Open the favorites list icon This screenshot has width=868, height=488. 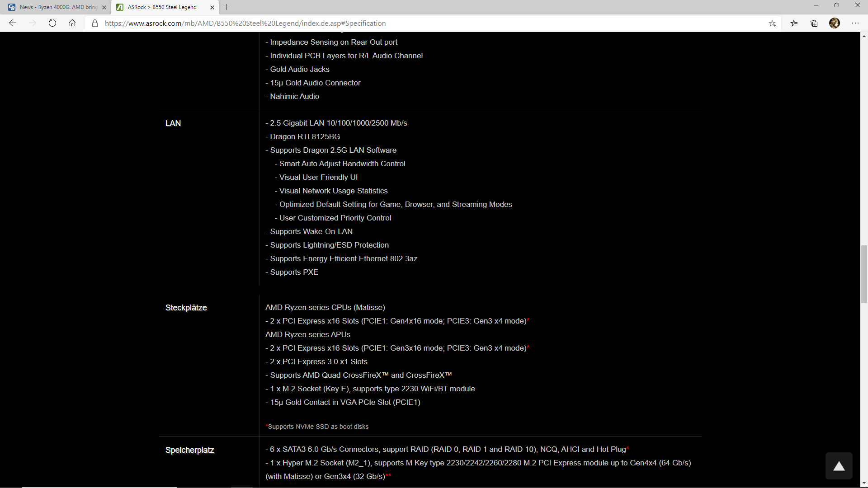point(794,23)
